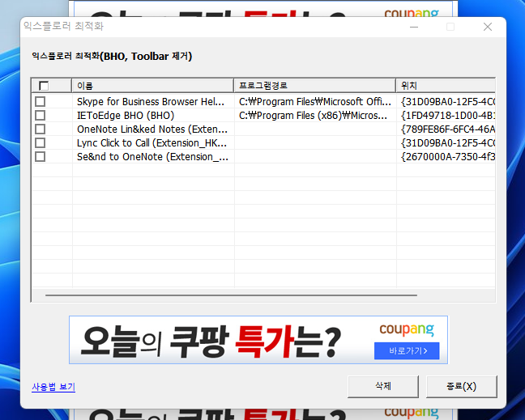Viewport: 525px width, 420px height.
Task: Click the 종료(X) button
Action: [461, 386]
